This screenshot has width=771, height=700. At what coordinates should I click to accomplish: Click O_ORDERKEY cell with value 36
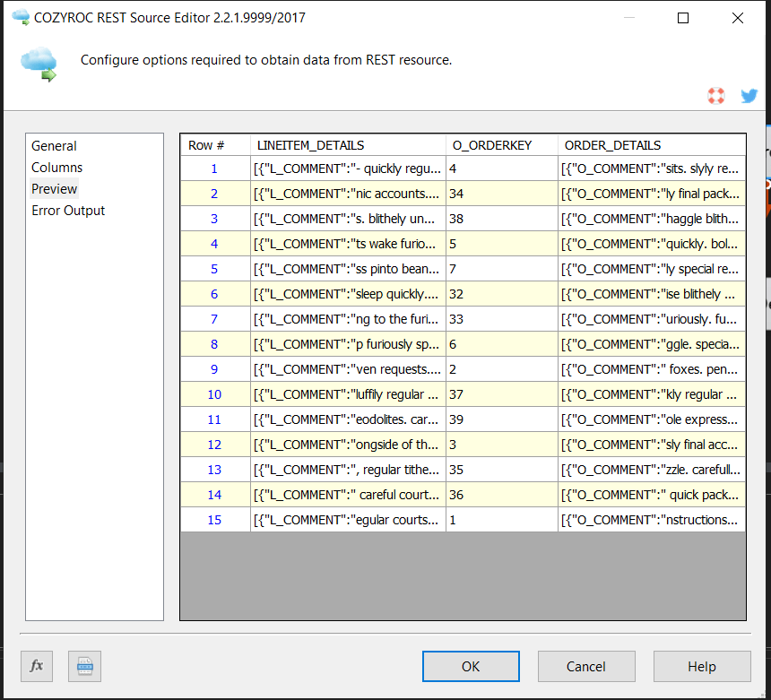coord(502,495)
